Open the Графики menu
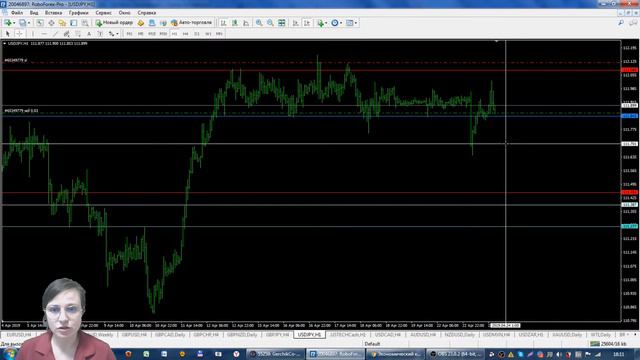640x360 pixels. (x=78, y=13)
